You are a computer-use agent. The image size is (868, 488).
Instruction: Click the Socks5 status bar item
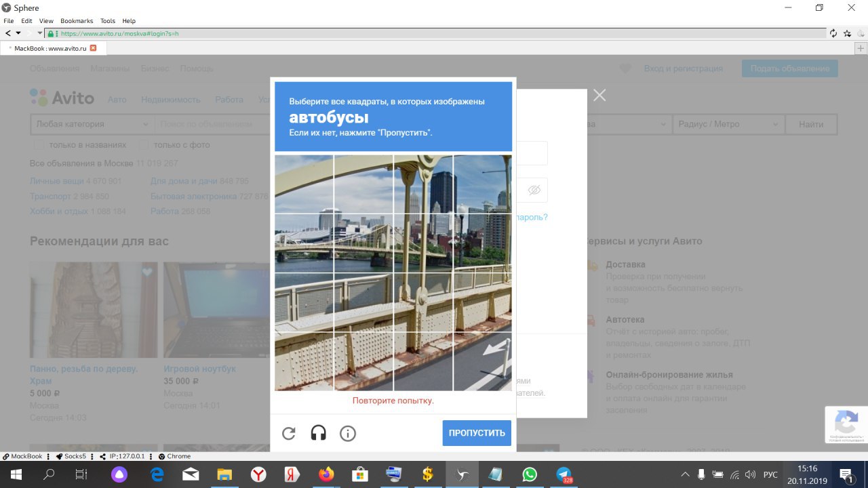point(71,456)
